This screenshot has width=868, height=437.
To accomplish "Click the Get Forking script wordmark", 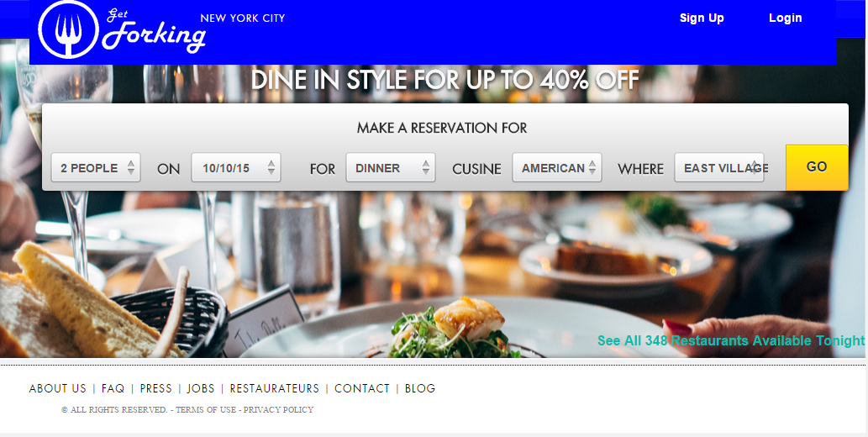I will (x=154, y=32).
